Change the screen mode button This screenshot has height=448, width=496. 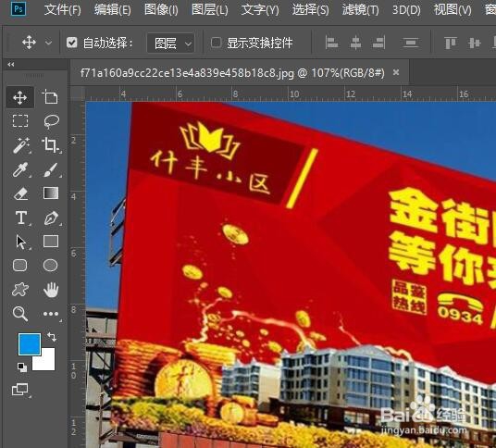tap(20, 390)
